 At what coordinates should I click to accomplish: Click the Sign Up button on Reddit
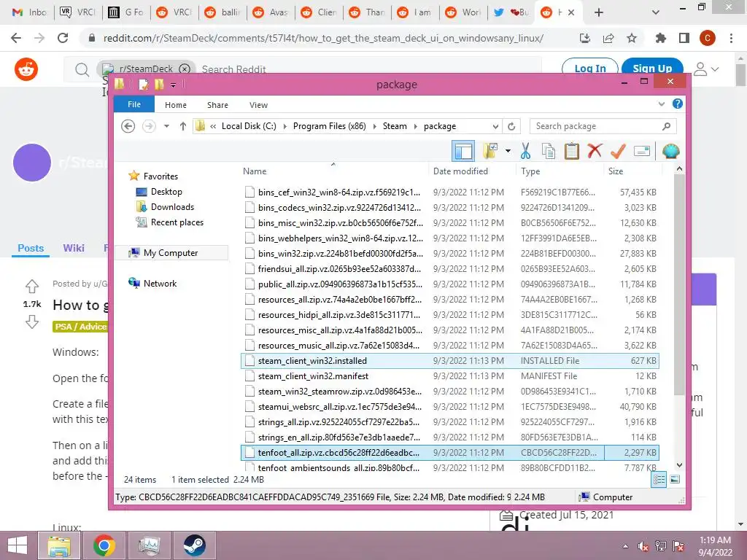tap(652, 69)
